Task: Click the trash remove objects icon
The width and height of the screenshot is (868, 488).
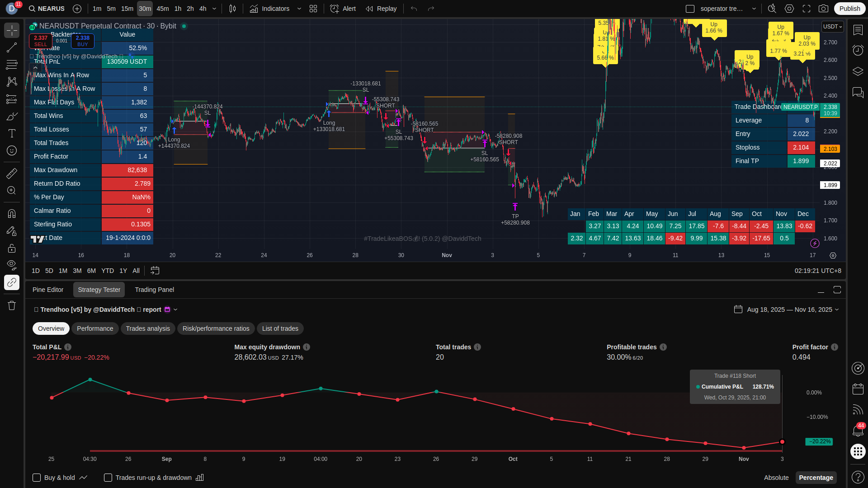Action: click(x=12, y=306)
